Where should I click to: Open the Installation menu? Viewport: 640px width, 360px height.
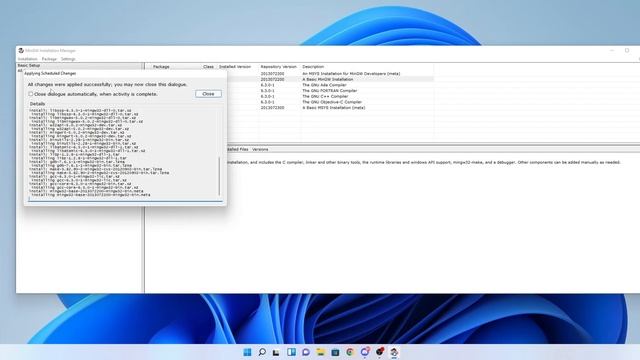[27, 59]
